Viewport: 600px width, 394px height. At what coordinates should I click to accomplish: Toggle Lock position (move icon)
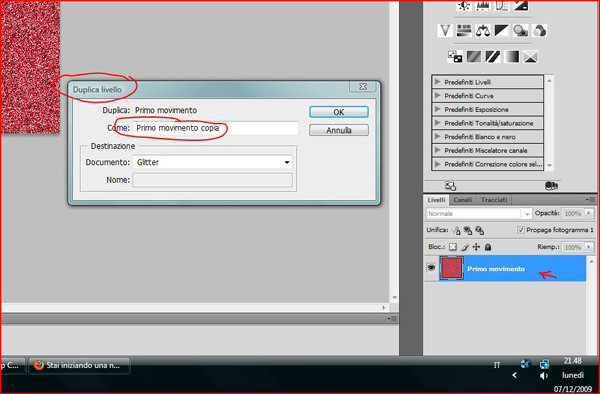pyautogui.click(x=476, y=247)
